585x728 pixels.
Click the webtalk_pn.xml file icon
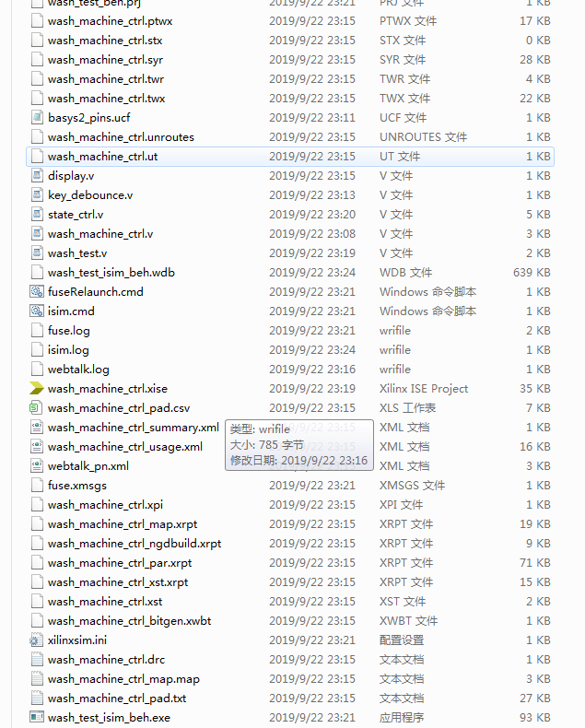37,466
